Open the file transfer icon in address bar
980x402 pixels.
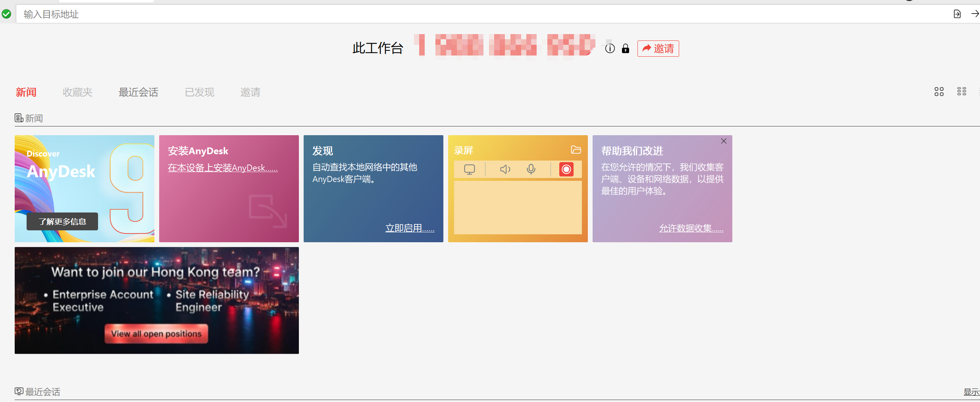click(x=957, y=14)
